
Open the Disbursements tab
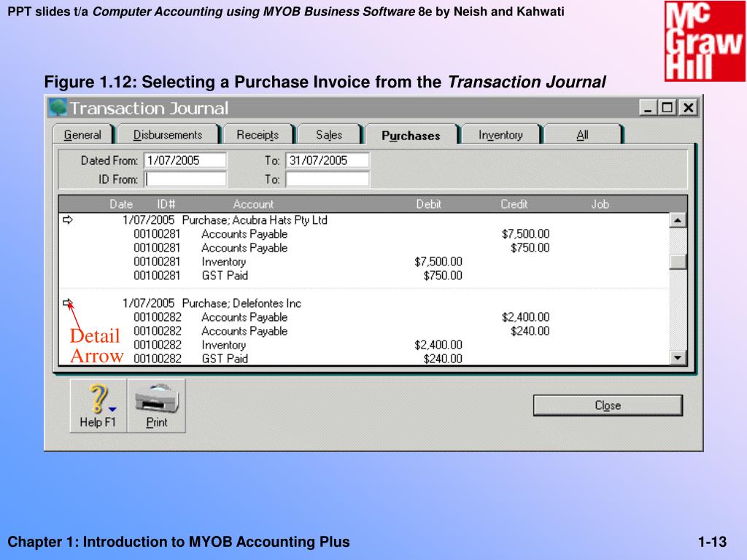coord(168,135)
